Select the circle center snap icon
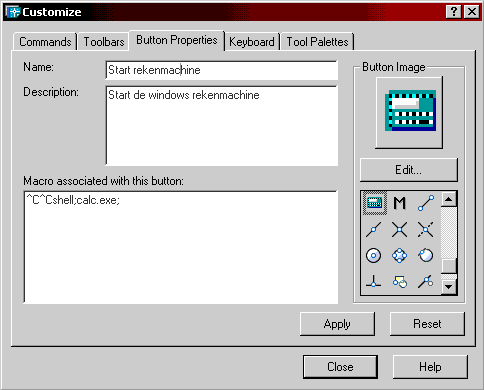The width and height of the screenshot is (484, 390). 374,256
